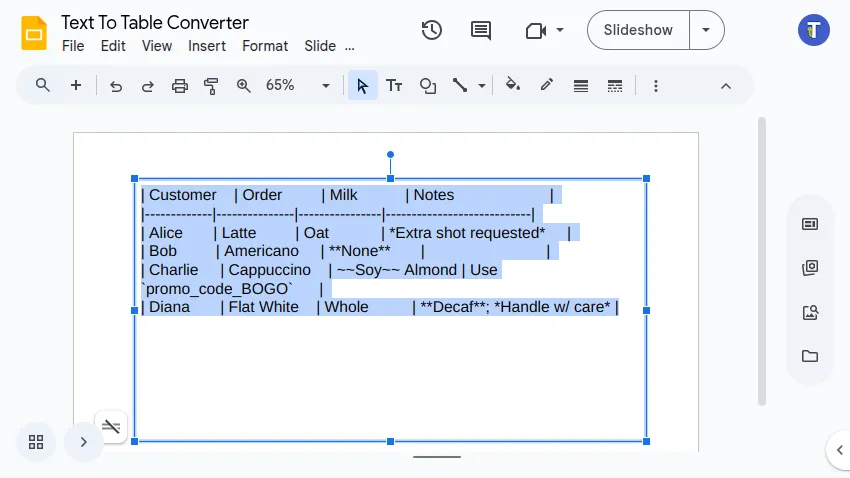850x478 pixels.
Task: Select the Shape tool
Action: coord(428,86)
